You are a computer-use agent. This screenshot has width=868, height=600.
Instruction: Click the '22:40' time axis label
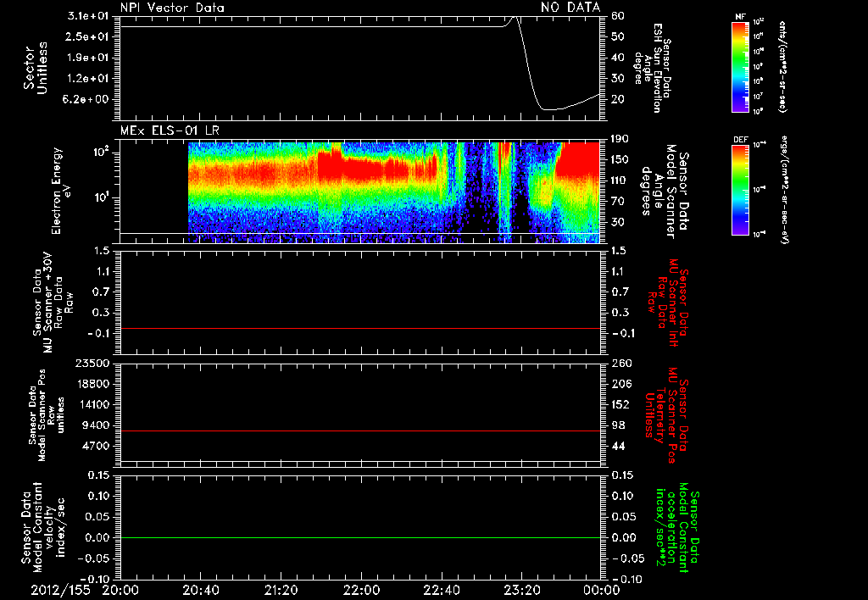point(442,591)
